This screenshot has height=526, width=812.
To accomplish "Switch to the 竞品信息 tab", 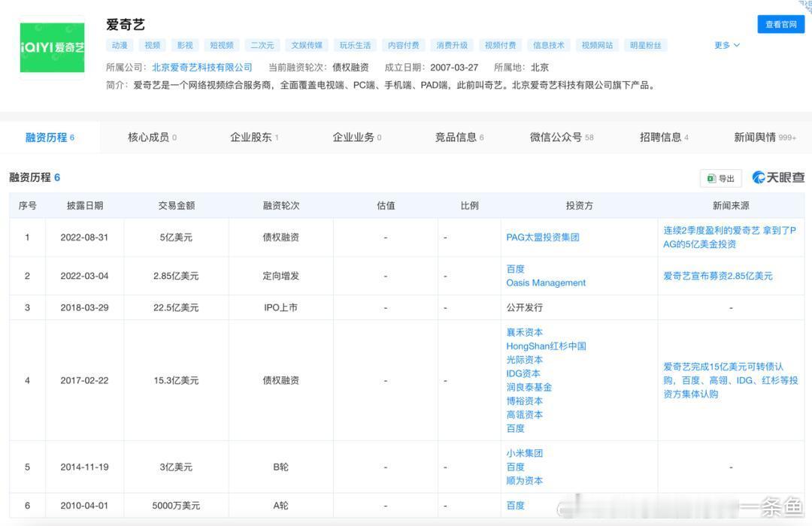I will coord(459,138).
